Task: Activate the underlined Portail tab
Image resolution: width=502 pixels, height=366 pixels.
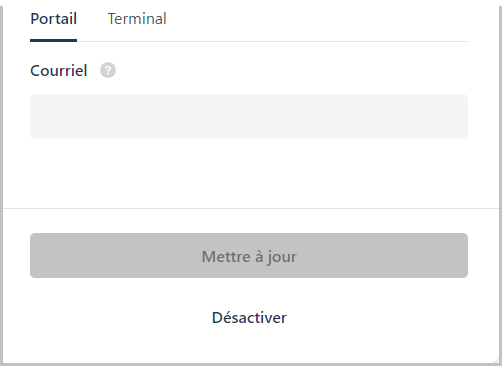Action: [54, 19]
